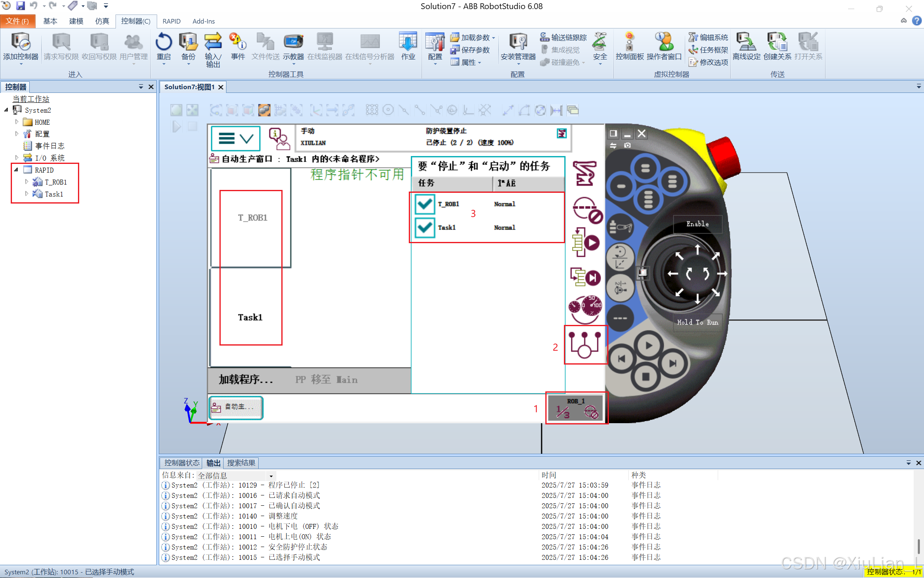Open the speed quickset gauge icon
924x578 pixels.
(585, 309)
